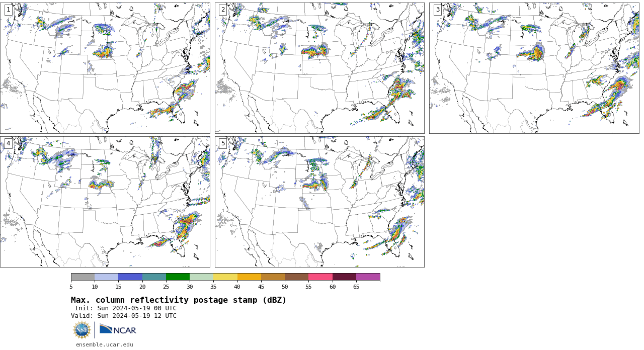644x350 pixels.
Task: Click the NSF logo icon
Action: pos(82,330)
